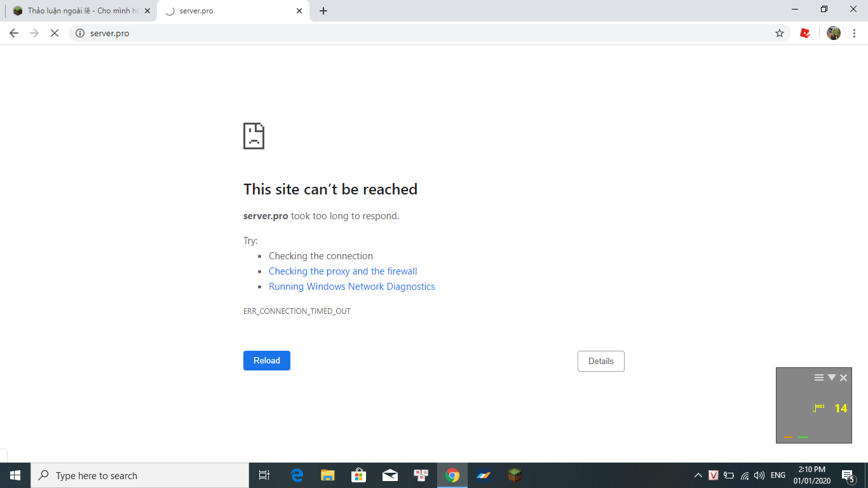Screen dimensions: 868x488
Task: Open the Action Center notifications icon
Action: coord(848,475)
